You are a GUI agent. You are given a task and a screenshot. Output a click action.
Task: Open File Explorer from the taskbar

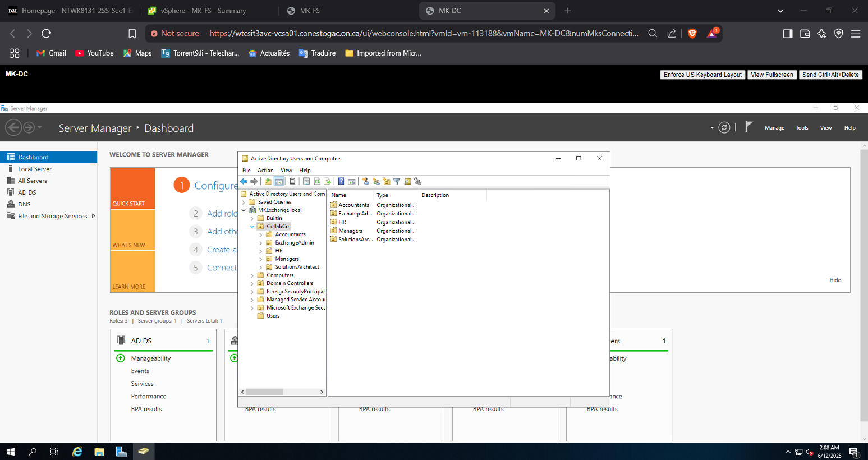[x=99, y=452]
